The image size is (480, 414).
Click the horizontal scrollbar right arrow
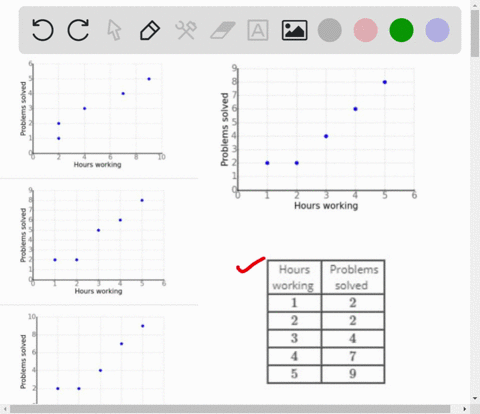[465, 409]
